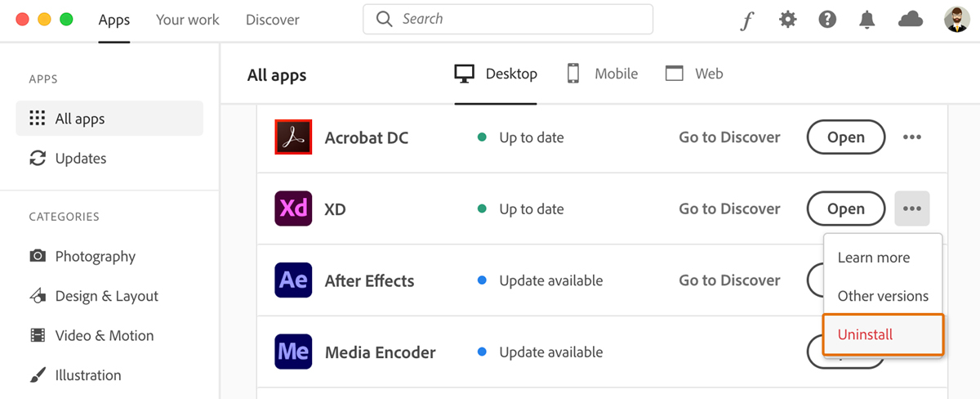Screen dimensions: 980x399
Task: Open more options for Acrobat DC
Action: pyautogui.click(x=912, y=137)
